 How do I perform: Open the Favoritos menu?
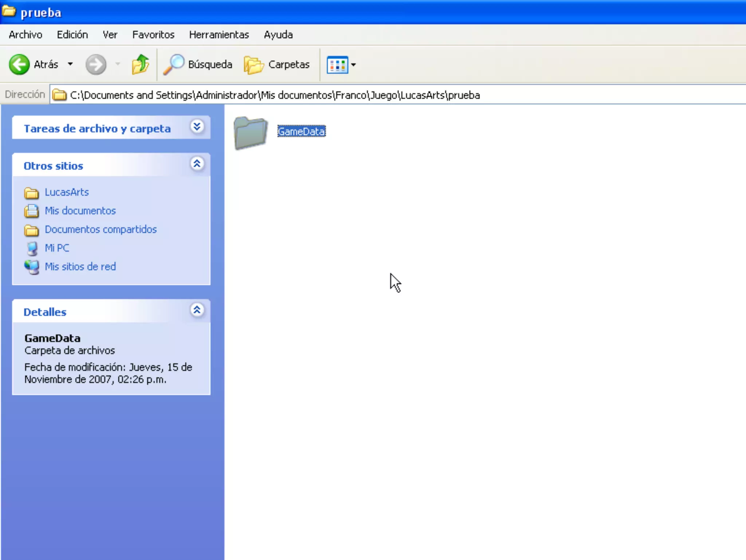click(x=153, y=35)
